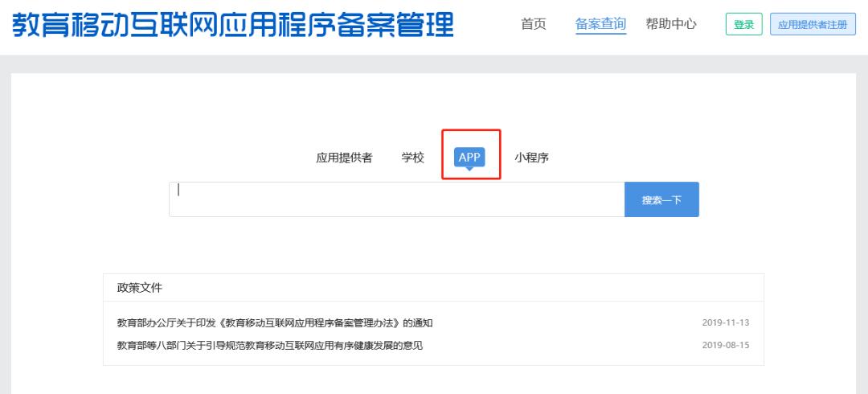The height and width of the screenshot is (394, 868).
Task: Click the date 2019-11-13
Action: tap(726, 323)
